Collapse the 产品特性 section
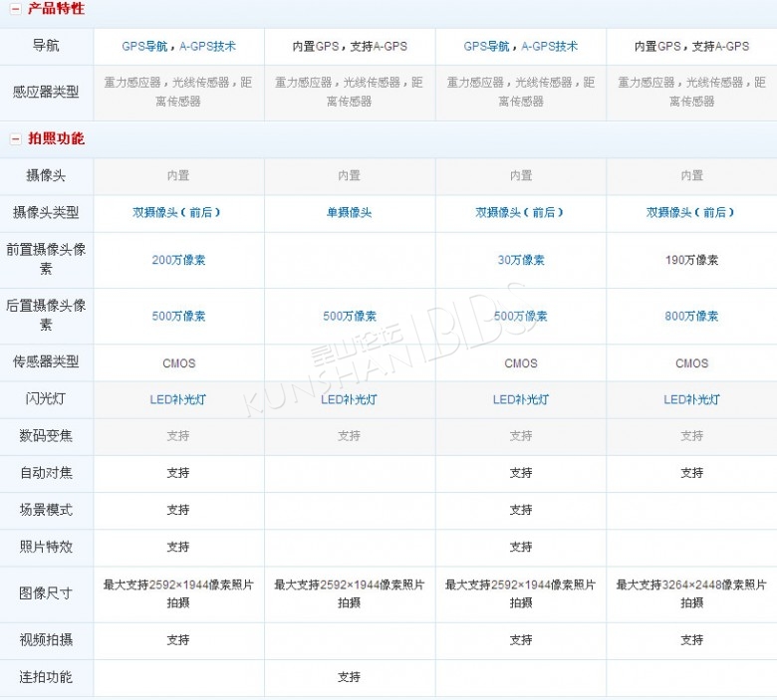This screenshot has height=700, width=777. click(x=16, y=9)
